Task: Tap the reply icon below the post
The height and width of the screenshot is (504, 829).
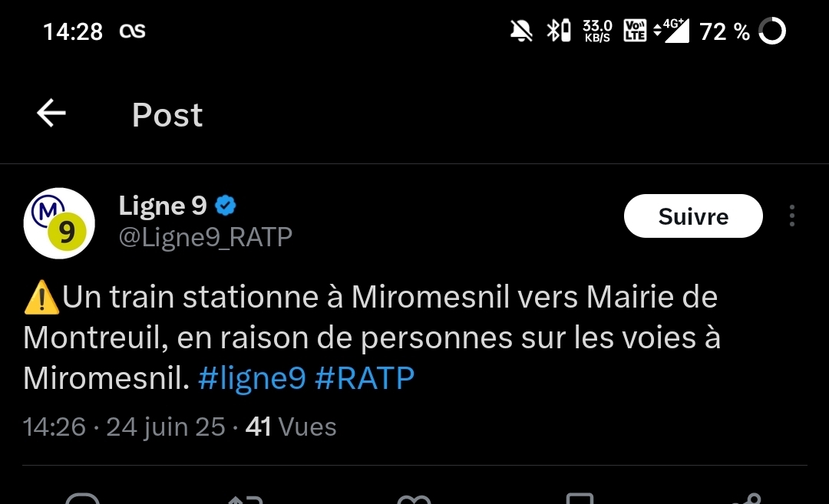Action: pyautogui.click(x=83, y=500)
